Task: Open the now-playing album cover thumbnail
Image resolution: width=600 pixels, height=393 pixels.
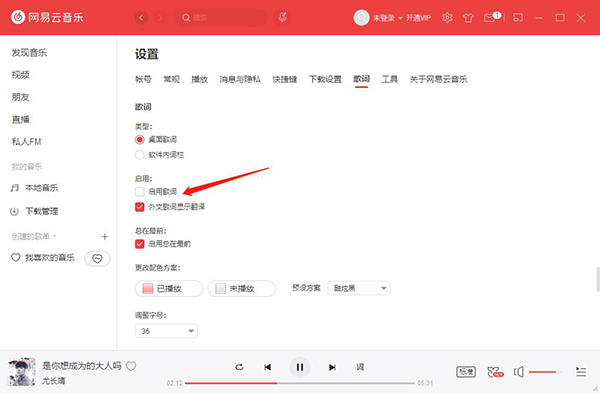Action: pyautogui.click(x=21, y=372)
